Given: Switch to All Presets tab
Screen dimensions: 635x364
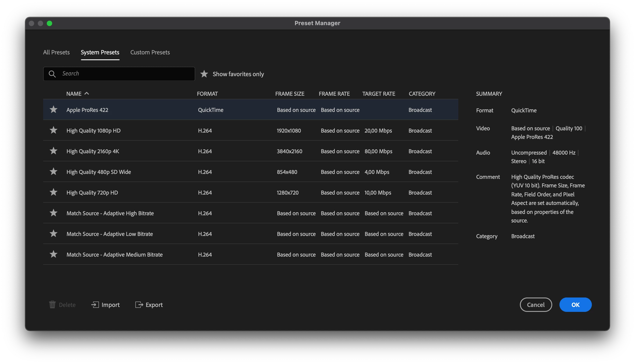Looking at the screenshot, I should point(56,52).
